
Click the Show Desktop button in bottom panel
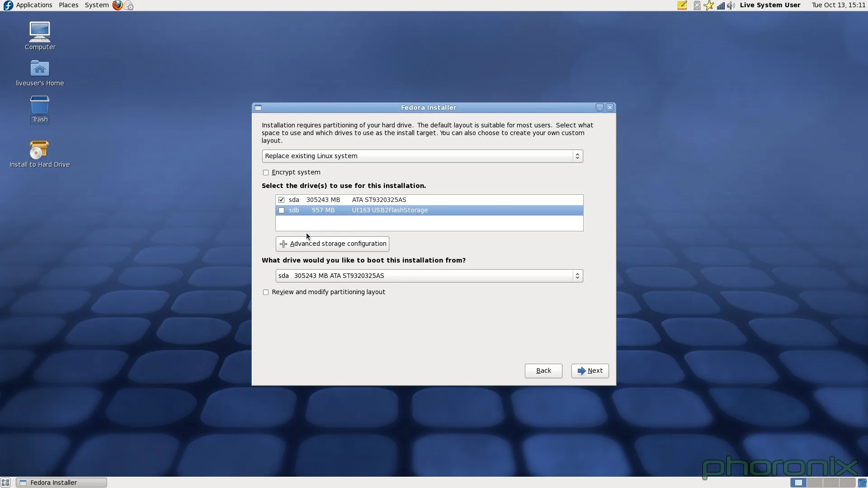5,483
